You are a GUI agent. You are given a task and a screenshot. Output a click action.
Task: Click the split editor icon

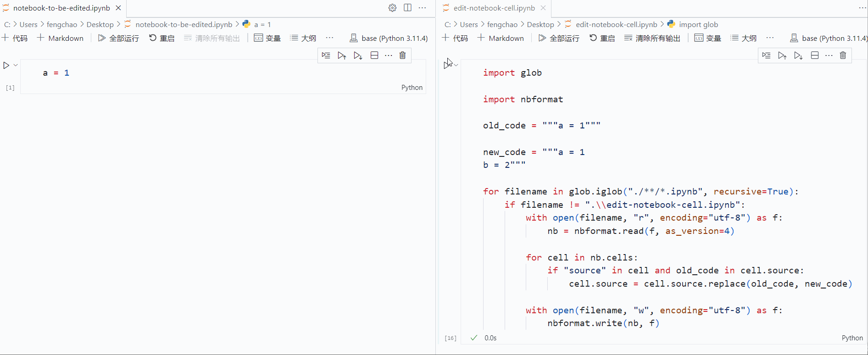pos(407,8)
